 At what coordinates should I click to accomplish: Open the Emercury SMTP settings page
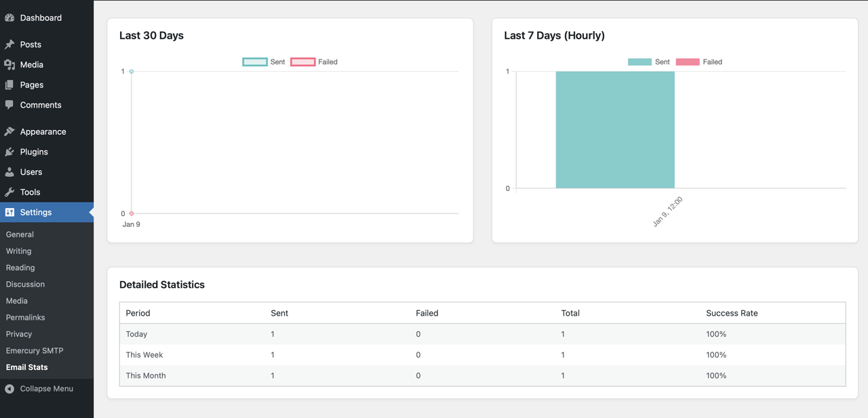click(34, 350)
